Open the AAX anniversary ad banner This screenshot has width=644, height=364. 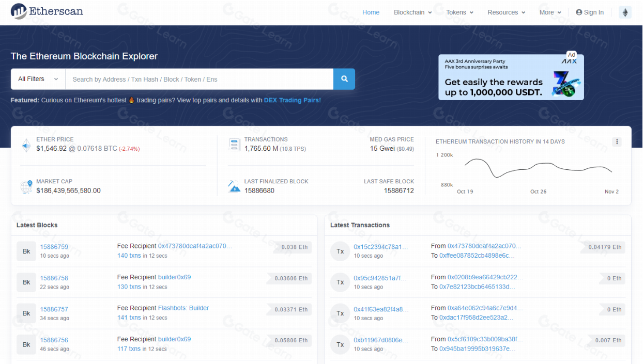pos(511,77)
